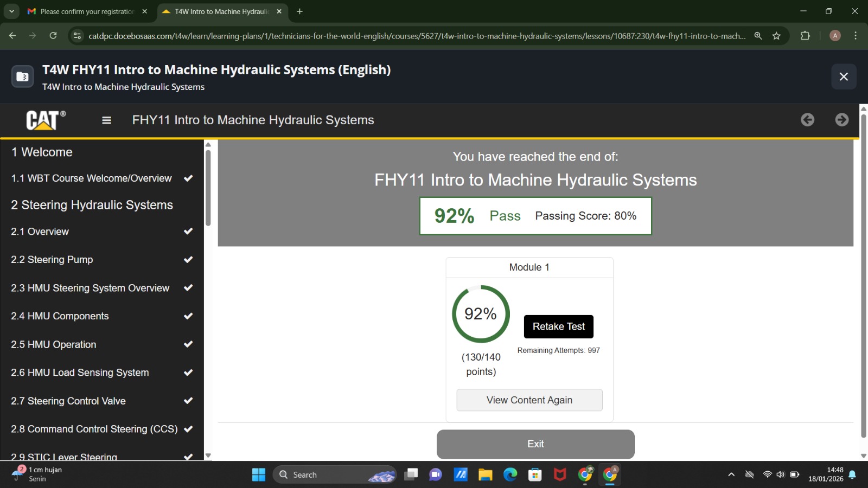Open the volume speaker icon in tray

[781, 475]
